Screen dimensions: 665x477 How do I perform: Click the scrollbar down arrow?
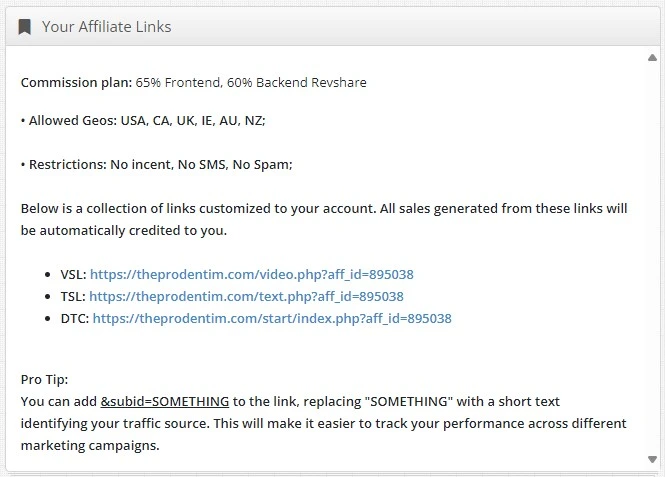click(x=653, y=459)
